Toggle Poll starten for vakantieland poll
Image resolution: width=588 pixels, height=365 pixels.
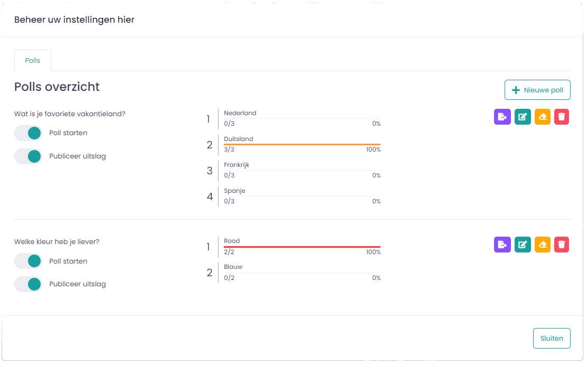(29, 133)
